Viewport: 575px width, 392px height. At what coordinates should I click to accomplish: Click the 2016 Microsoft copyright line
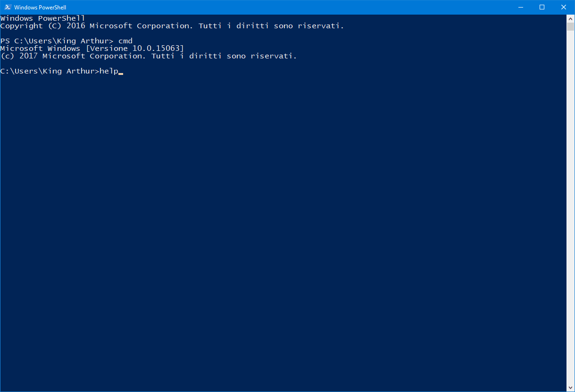coord(172,26)
